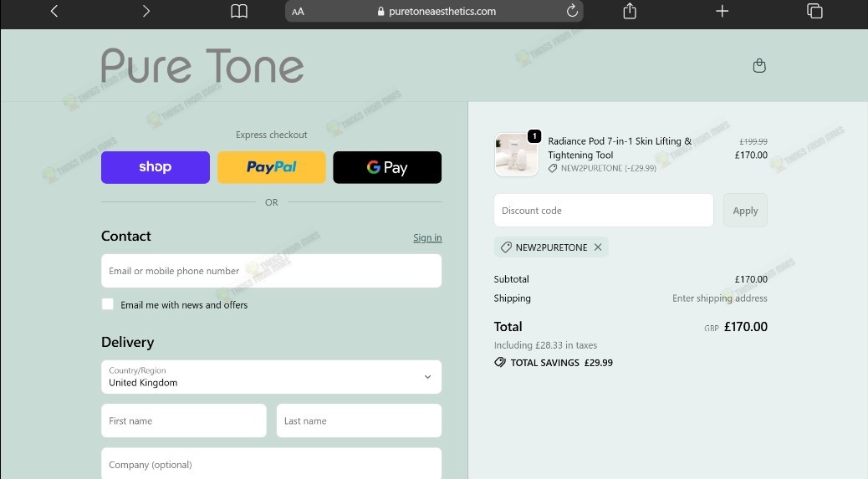
Task: Click the puretoneaesthetics.com address bar
Action: [434, 11]
